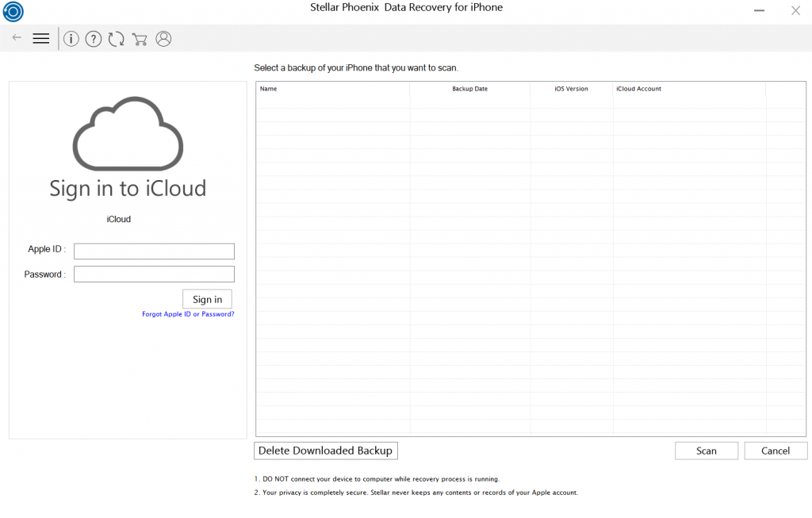This screenshot has width=812, height=518.
Task: Sort by Name column header
Action: 332,89
